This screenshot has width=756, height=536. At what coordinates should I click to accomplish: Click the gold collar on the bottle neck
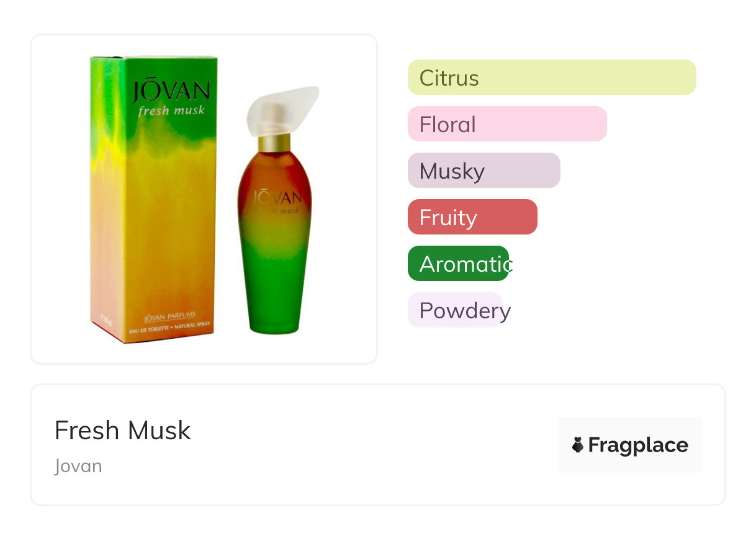pyautogui.click(x=274, y=143)
